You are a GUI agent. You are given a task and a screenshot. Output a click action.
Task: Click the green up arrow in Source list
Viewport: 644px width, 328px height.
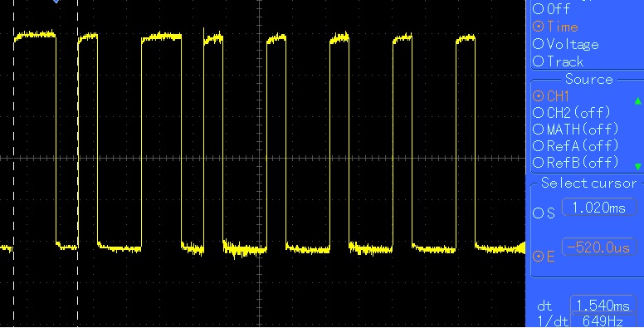638,100
